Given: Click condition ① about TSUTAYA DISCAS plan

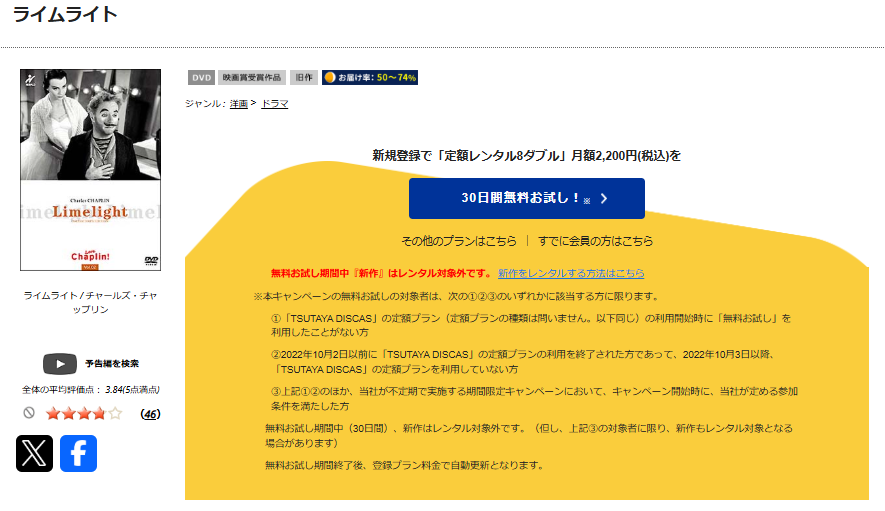Looking at the screenshot, I should (x=531, y=325).
